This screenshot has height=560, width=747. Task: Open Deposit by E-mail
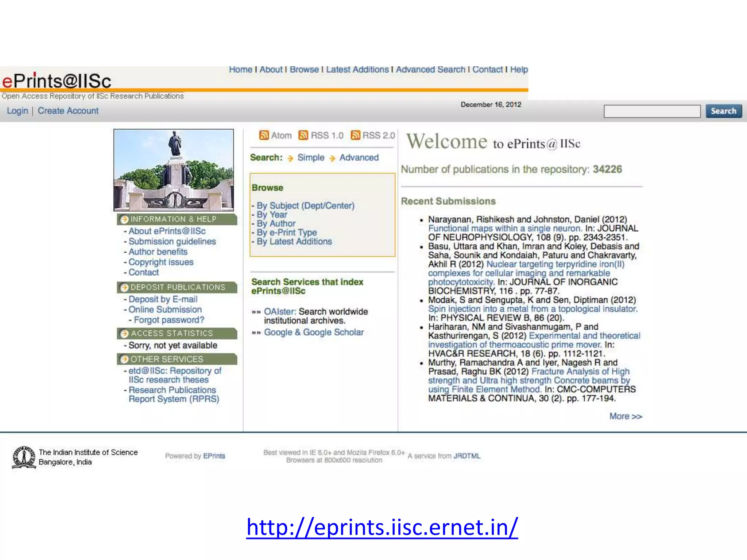163,299
